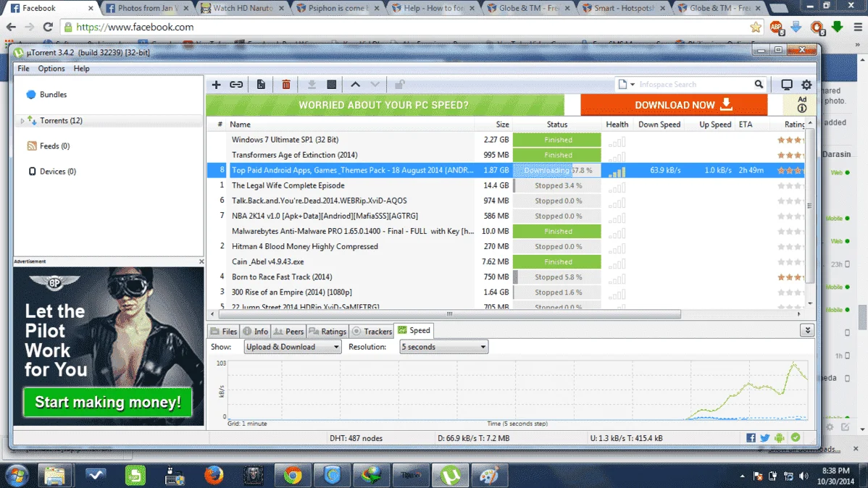Screen dimensions: 868x488
Task: Switch to the Info tab
Action: (255, 332)
